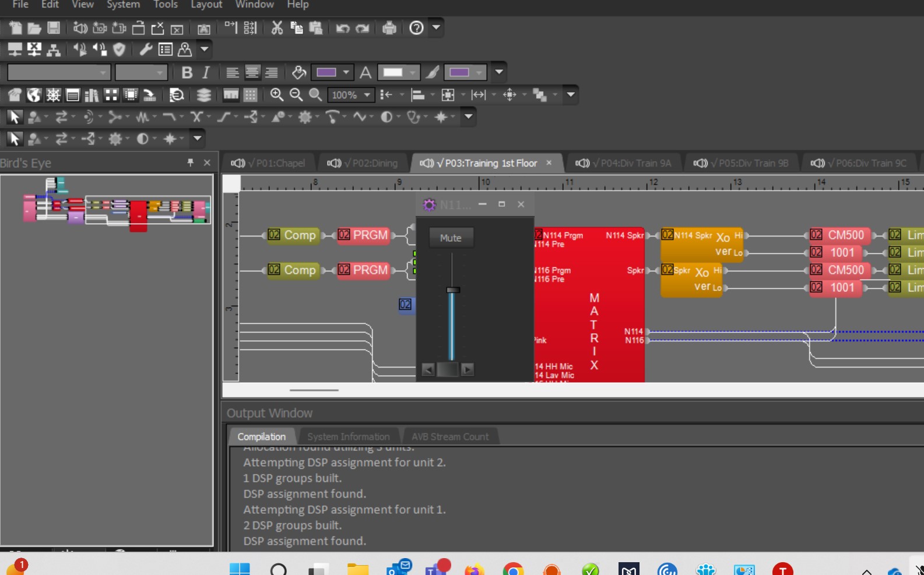Image resolution: width=924 pixels, height=575 pixels.
Task: Toggle Italic text formatting
Action: (x=206, y=72)
